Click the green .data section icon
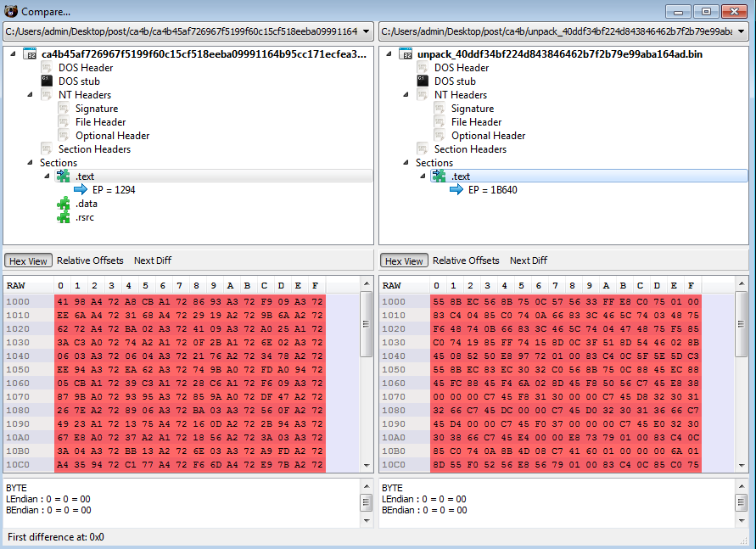 pos(64,204)
